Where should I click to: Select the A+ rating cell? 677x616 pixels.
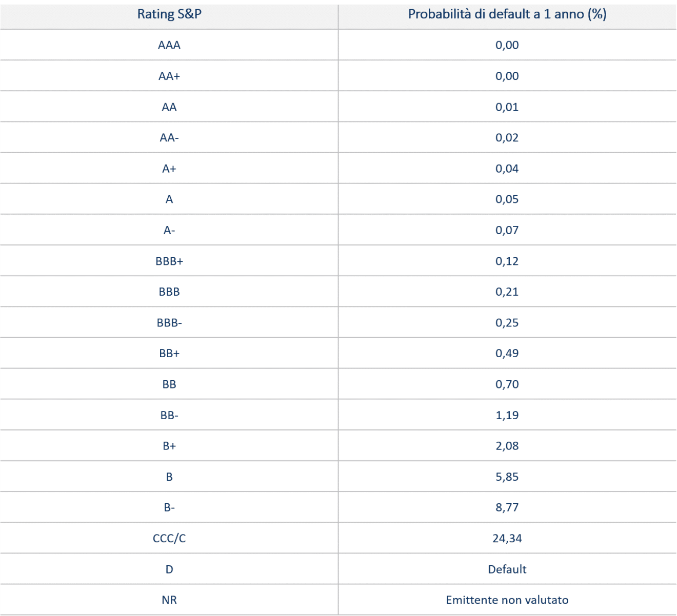pos(169,169)
